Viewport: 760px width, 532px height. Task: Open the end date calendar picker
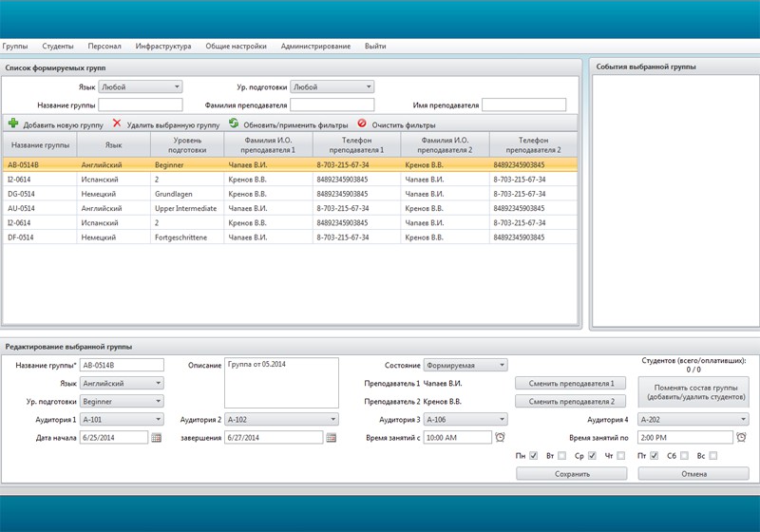click(x=331, y=438)
